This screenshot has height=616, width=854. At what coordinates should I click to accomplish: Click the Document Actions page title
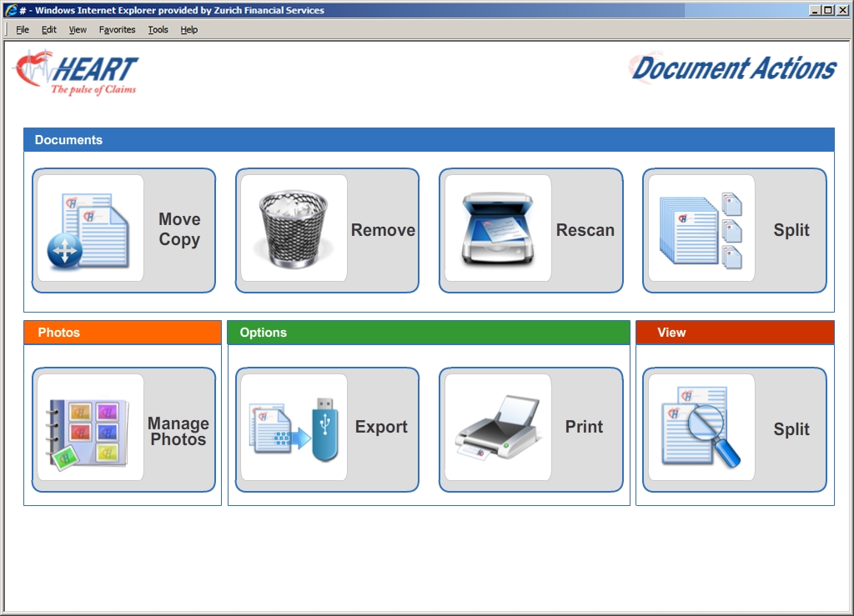tap(733, 69)
